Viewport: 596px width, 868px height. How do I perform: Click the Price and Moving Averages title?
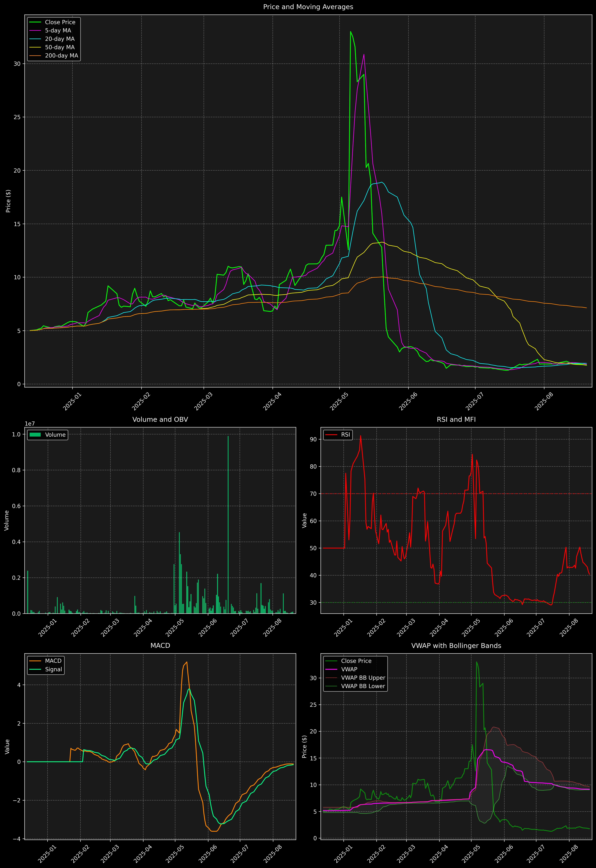coord(308,7)
